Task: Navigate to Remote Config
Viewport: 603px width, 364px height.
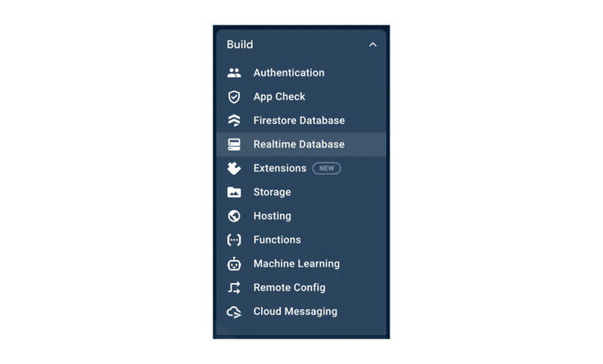Action: tap(289, 287)
